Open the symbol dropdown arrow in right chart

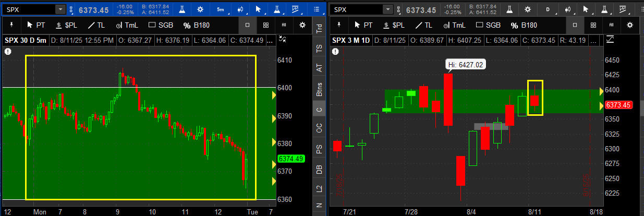click(387, 9)
